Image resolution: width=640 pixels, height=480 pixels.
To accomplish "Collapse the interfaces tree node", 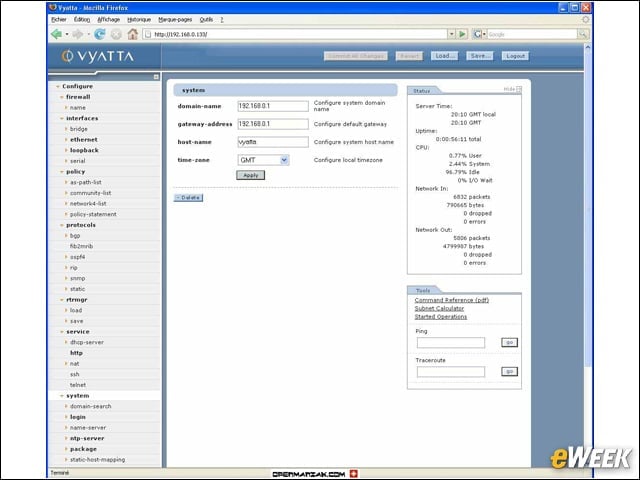I will click(x=62, y=118).
